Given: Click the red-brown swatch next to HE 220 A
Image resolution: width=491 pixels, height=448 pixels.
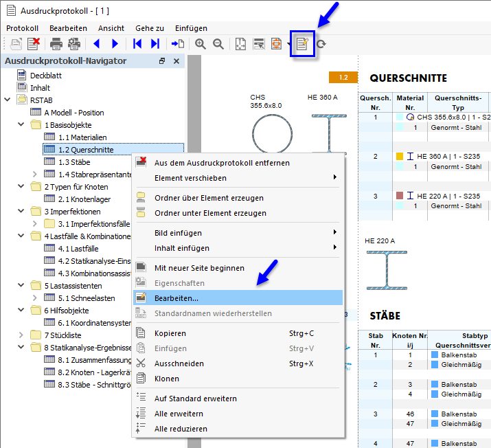Looking at the screenshot, I should 400,196.
